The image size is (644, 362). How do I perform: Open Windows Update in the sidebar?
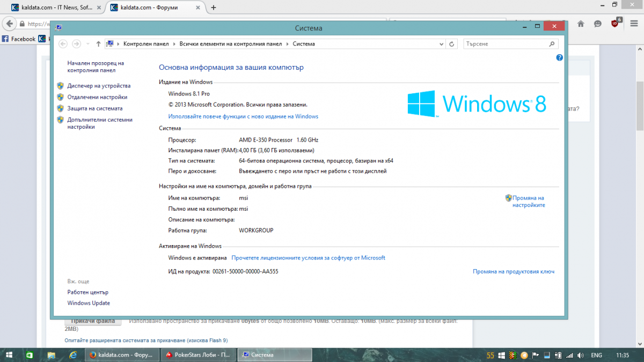click(89, 304)
